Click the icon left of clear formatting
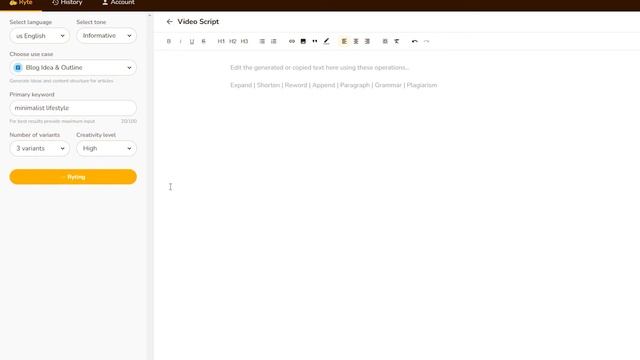Image resolution: width=640 pixels, height=360 pixels. pos(385,41)
